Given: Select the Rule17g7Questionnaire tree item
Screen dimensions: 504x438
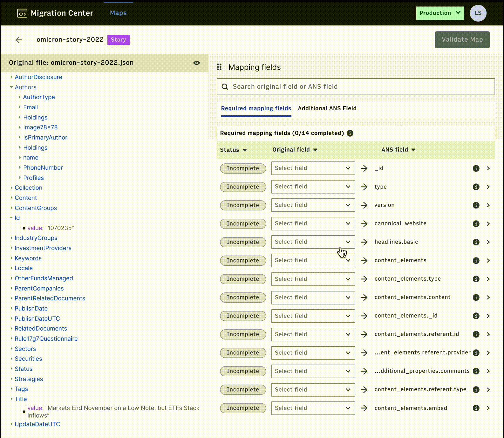Looking at the screenshot, I should (x=46, y=339).
